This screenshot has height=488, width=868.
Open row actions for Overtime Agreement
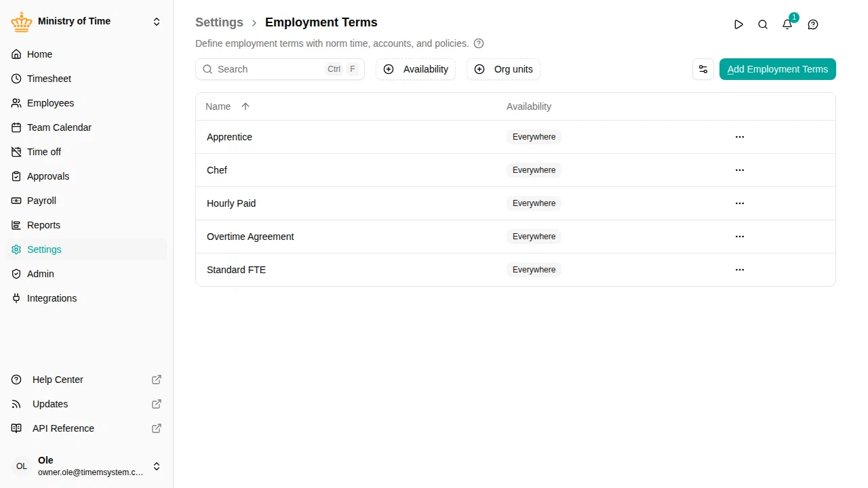(x=740, y=237)
